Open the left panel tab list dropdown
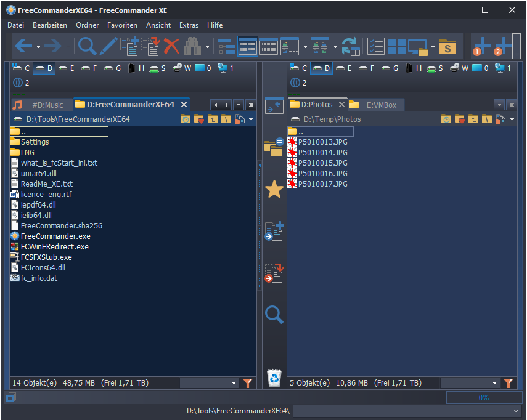The width and height of the screenshot is (527, 420). 239,105
